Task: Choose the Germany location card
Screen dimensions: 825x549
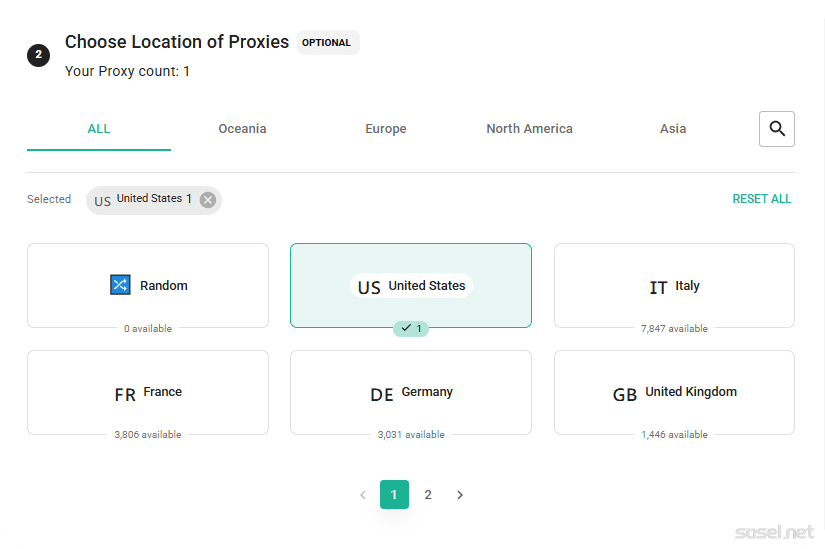Action: (410, 393)
